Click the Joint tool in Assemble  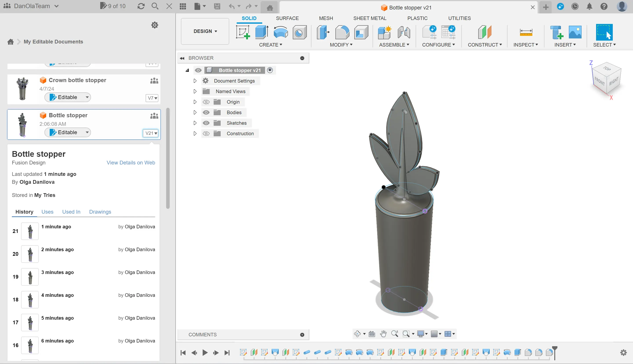click(x=404, y=32)
